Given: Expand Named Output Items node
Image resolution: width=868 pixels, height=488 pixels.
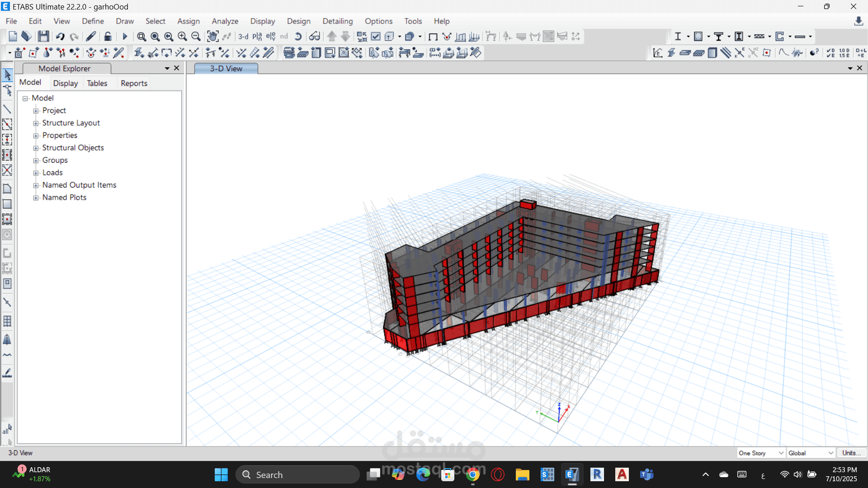Looking at the screenshot, I should [x=36, y=185].
